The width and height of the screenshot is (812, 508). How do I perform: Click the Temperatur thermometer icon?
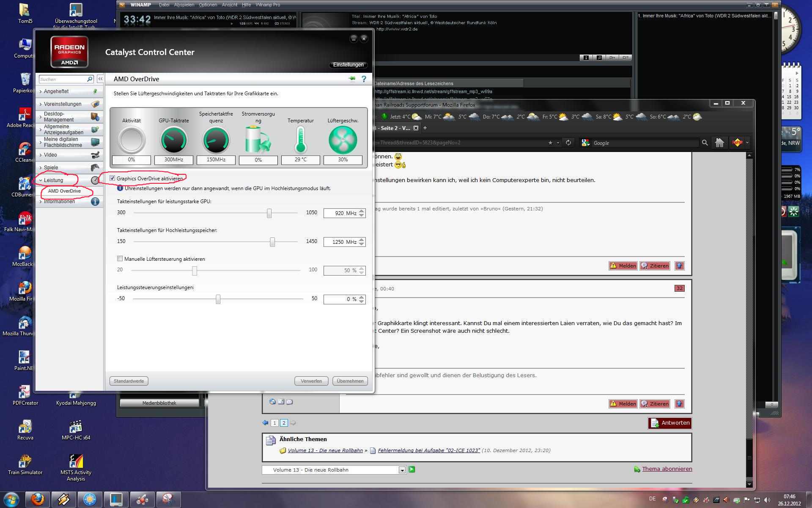pos(300,140)
